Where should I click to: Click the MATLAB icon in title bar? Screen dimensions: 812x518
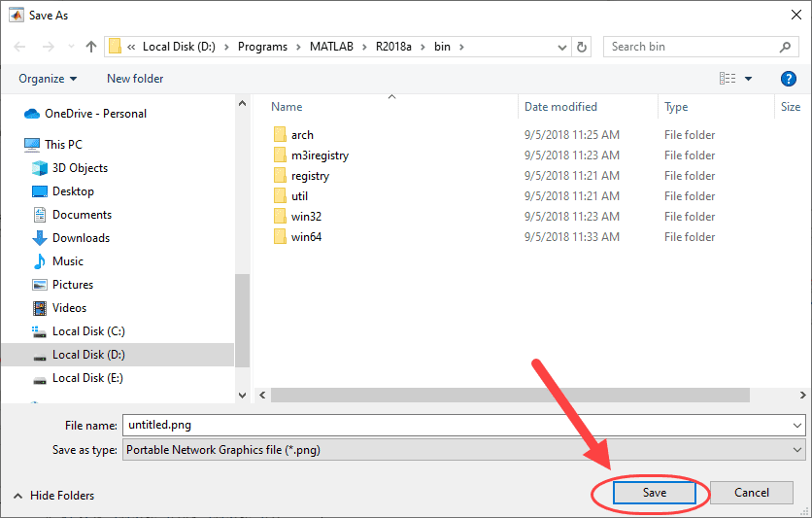(x=17, y=15)
